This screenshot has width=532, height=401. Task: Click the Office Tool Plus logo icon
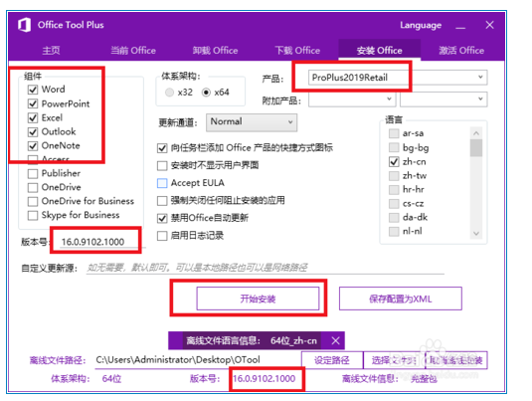[25, 25]
